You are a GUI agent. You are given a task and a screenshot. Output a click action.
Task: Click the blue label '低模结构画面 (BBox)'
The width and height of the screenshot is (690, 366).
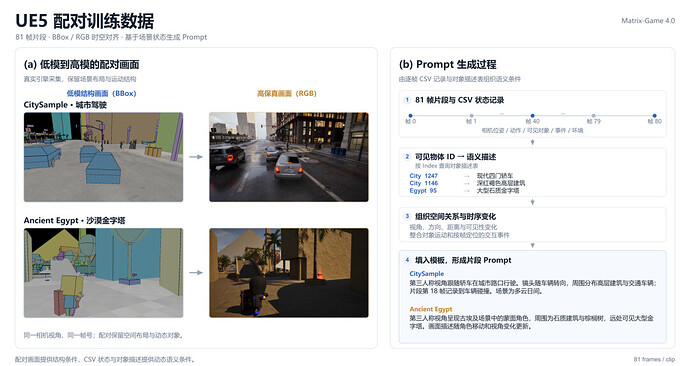click(x=101, y=93)
